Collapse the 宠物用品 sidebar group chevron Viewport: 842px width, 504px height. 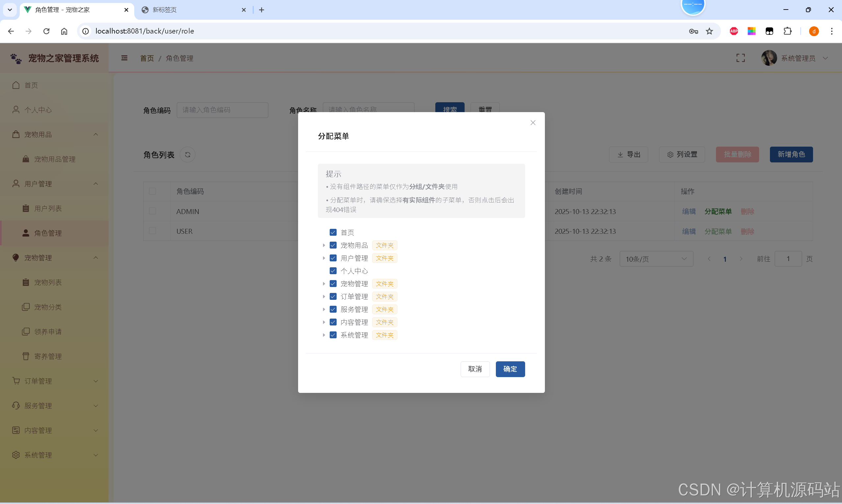pos(96,134)
